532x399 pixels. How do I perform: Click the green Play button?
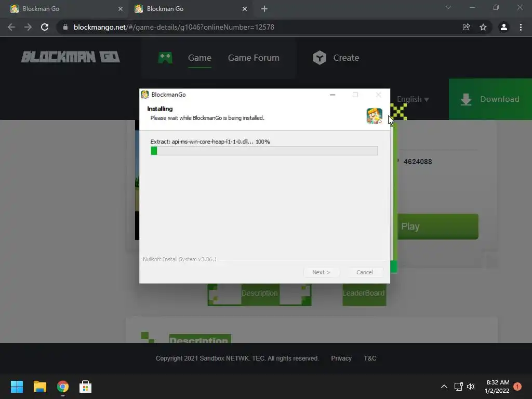click(x=437, y=227)
